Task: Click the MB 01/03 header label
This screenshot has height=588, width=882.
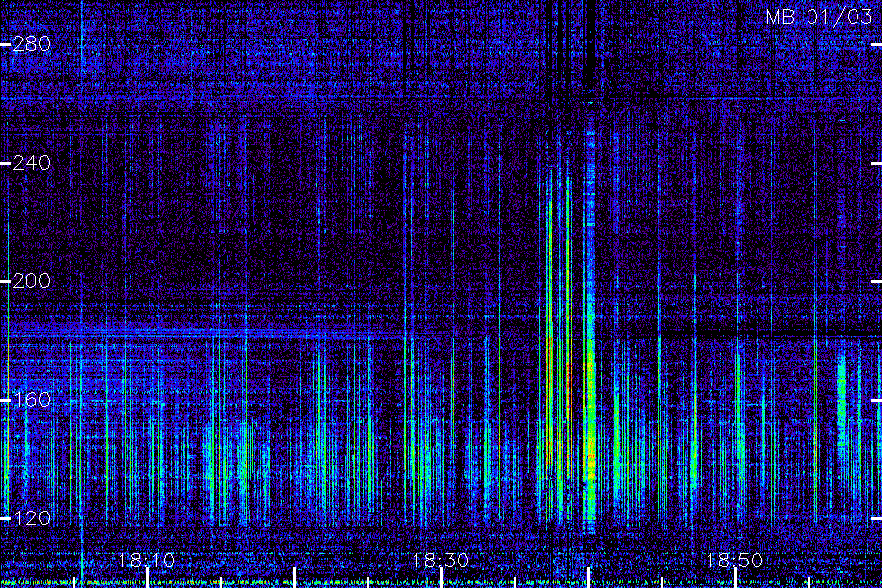Action: tap(819, 17)
